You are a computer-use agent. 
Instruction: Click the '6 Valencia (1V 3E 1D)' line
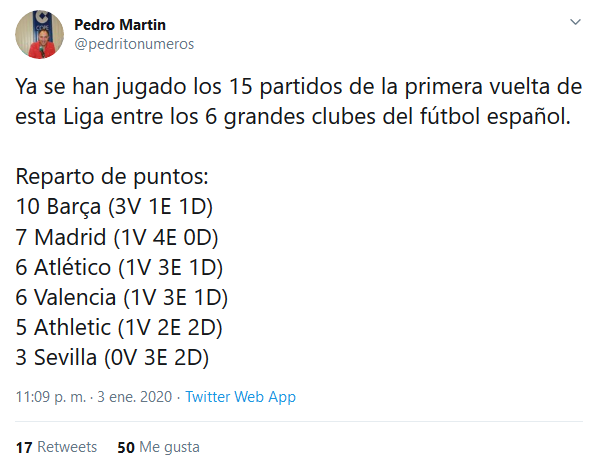122,297
